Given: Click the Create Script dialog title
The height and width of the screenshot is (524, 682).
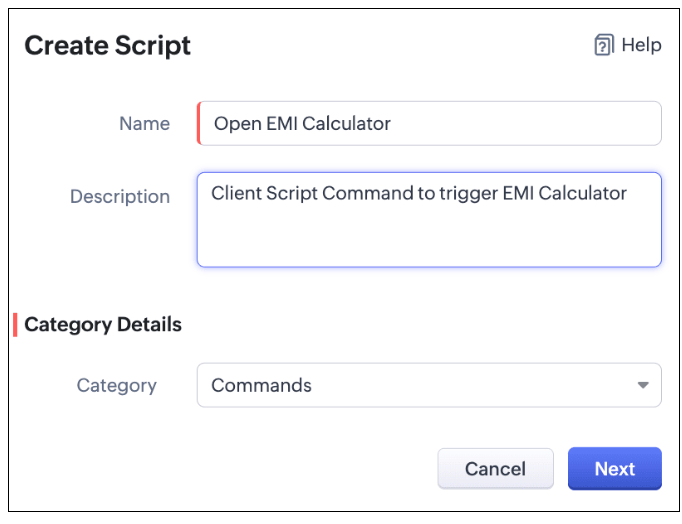Looking at the screenshot, I should [x=107, y=46].
